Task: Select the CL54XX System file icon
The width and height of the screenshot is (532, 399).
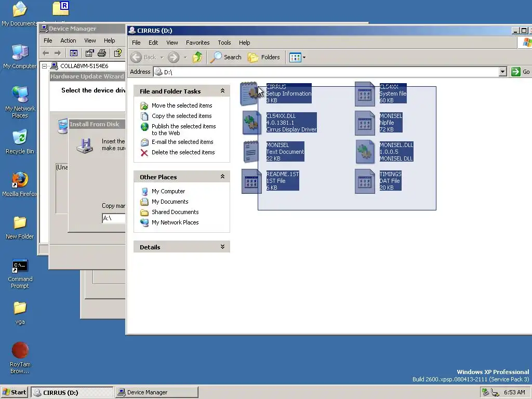Action: [x=365, y=94]
